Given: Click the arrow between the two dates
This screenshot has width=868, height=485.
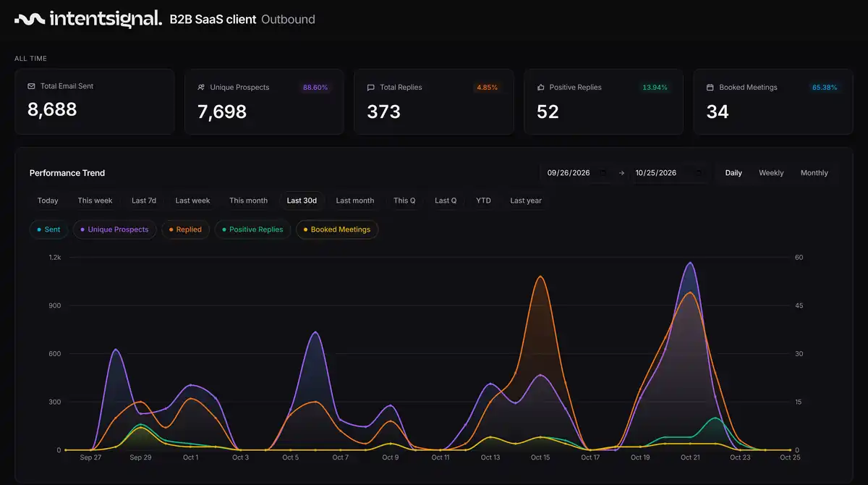Looking at the screenshot, I should tap(621, 173).
